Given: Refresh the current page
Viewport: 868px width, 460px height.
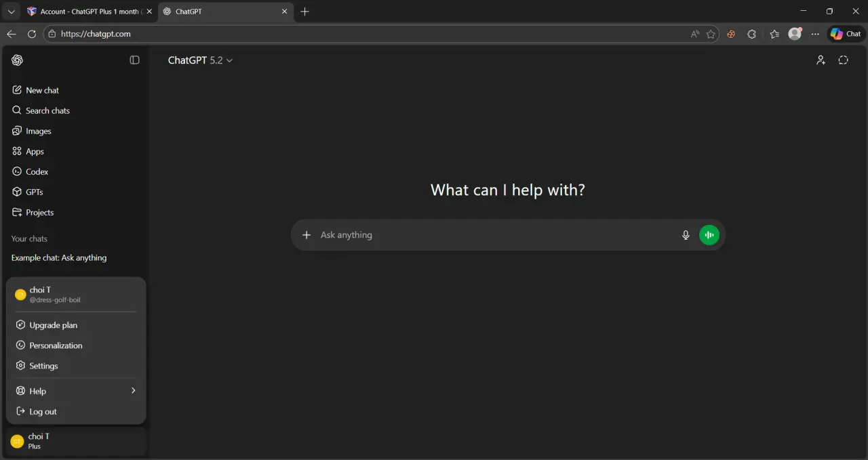Looking at the screenshot, I should tap(32, 34).
